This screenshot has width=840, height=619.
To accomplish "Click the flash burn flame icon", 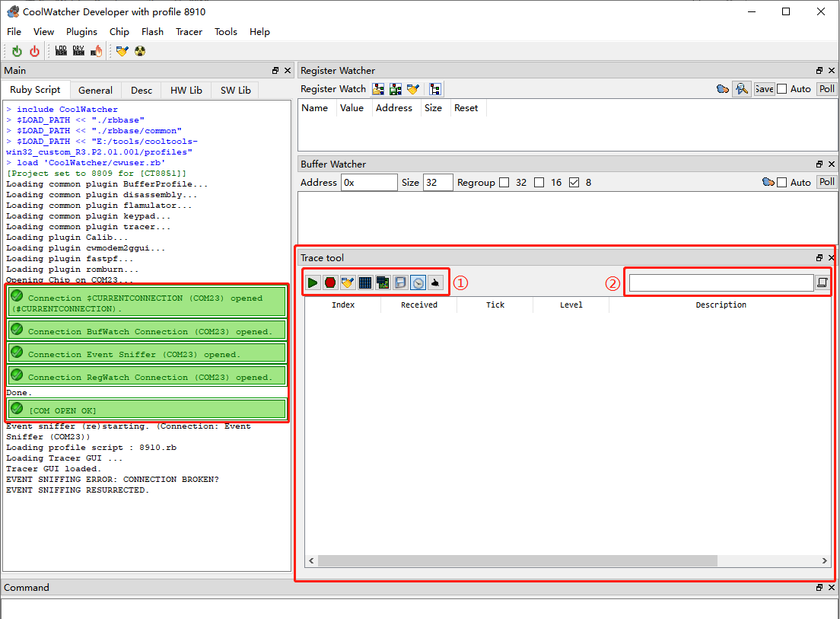I will pyautogui.click(x=97, y=51).
